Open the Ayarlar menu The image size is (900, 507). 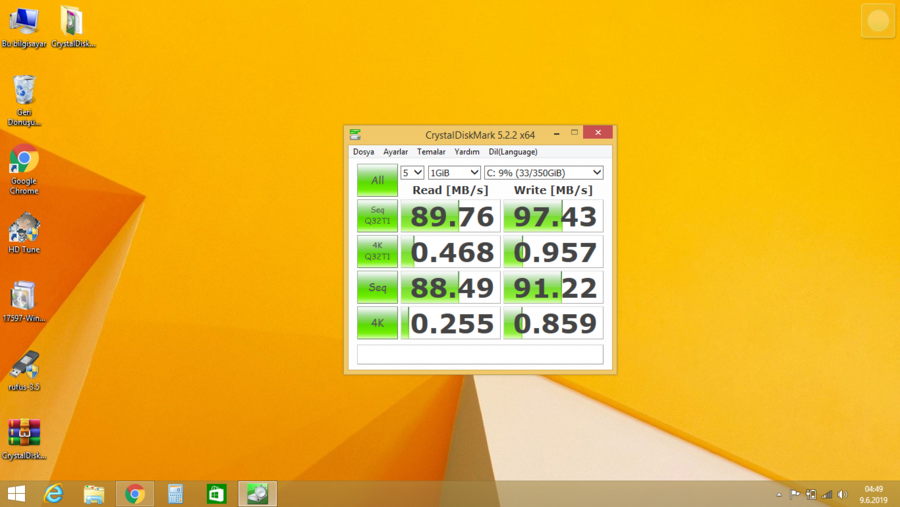coord(395,152)
